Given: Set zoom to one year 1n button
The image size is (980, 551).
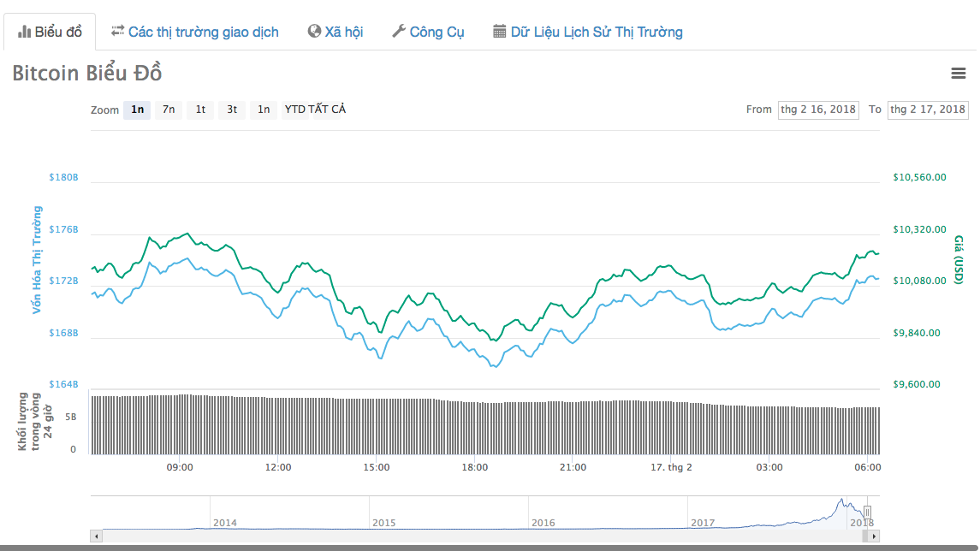Looking at the screenshot, I should tap(264, 110).
